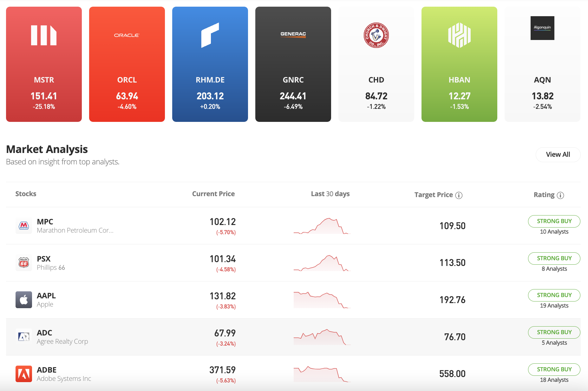Click the Rating column header text

(x=544, y=195)
